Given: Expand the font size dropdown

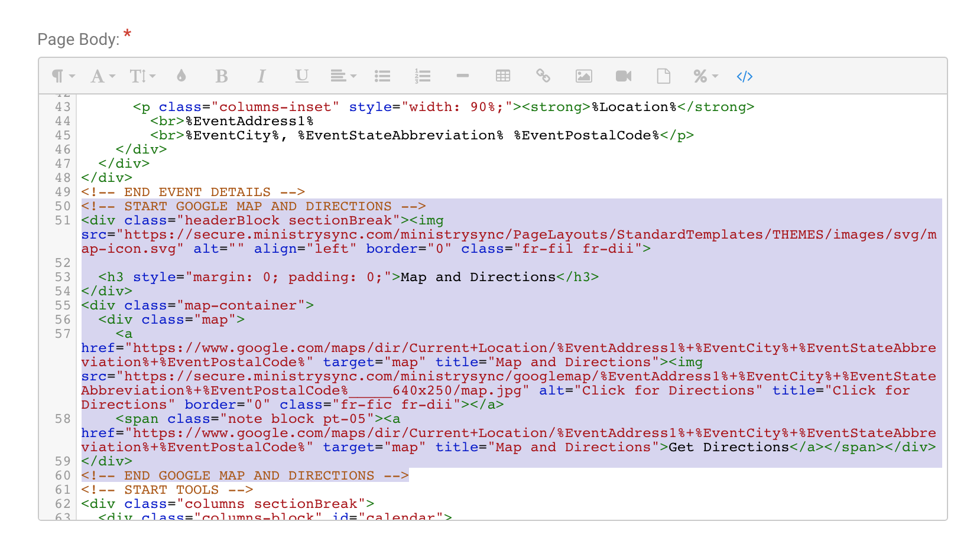Looking at the screenshot, I should tap(142, 76).
